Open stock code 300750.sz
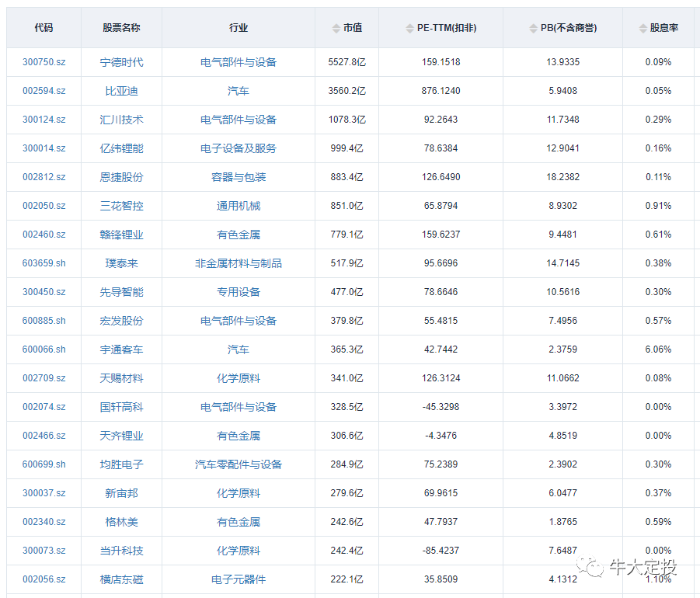This screenshot has height=598, width=700. coord(44,62)
